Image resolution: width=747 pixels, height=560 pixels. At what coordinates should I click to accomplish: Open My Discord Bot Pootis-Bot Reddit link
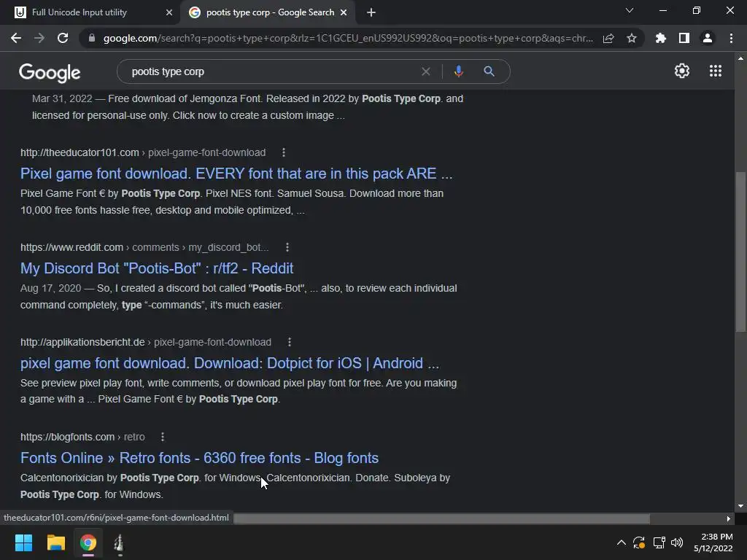(x=157, y=268)
